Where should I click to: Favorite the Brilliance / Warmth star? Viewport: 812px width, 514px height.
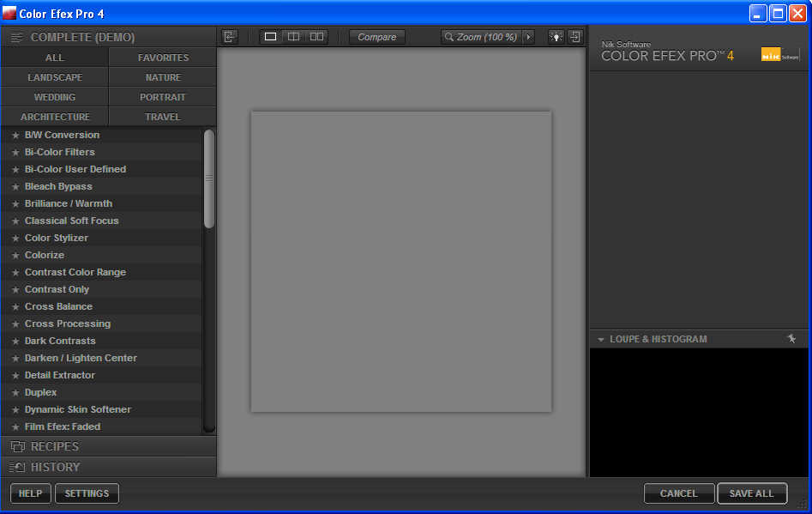coord(15,203)
